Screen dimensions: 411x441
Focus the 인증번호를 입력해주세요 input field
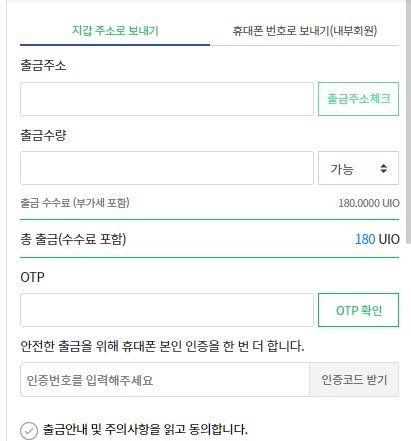tap(165, 380)
